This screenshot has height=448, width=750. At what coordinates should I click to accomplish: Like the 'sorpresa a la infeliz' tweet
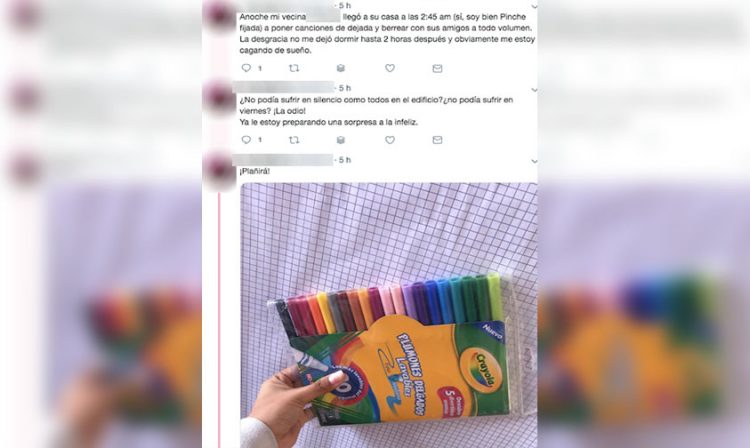tap(390, 140)
